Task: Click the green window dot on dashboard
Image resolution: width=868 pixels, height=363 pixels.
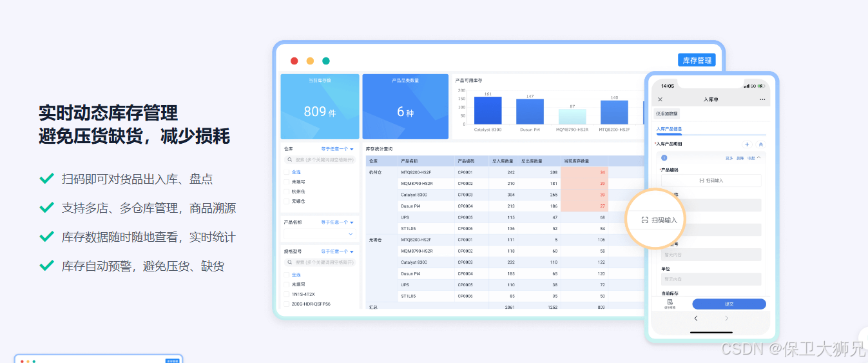Action: (x=326, y=61)
